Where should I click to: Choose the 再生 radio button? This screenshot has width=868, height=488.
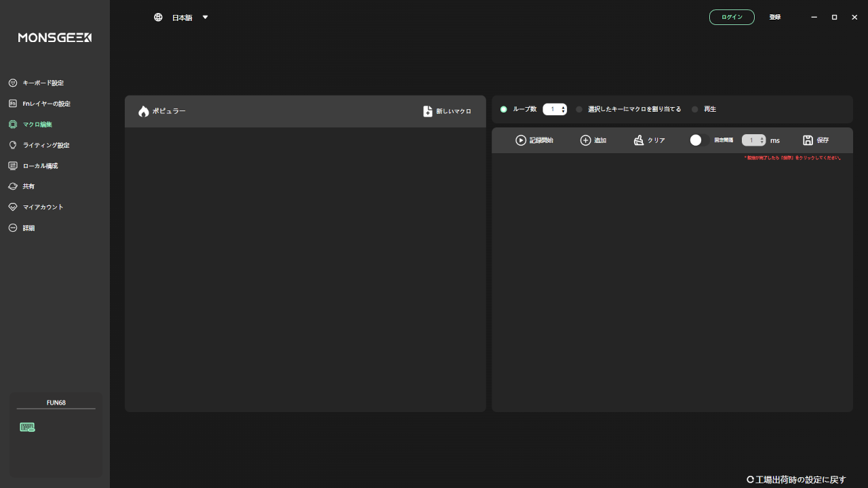point(695,109)
